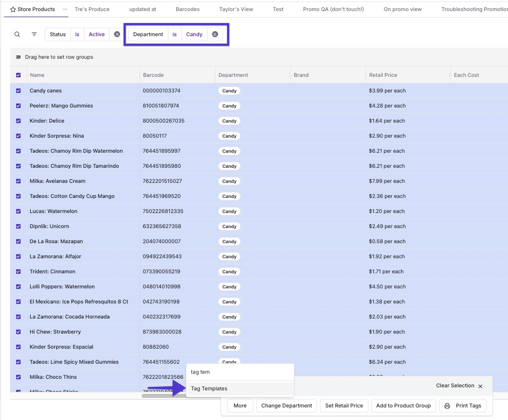
Task: Click Tadeos: Lime Spicy Mixed Gummies name
Action: coord(74,362)
